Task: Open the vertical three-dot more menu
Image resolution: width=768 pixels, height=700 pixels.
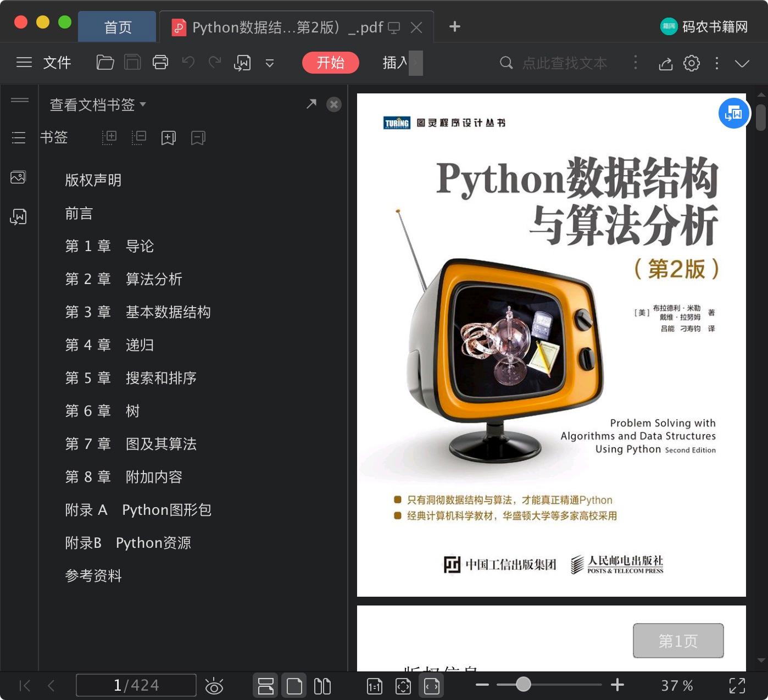Action: click(x=717, y=63)
